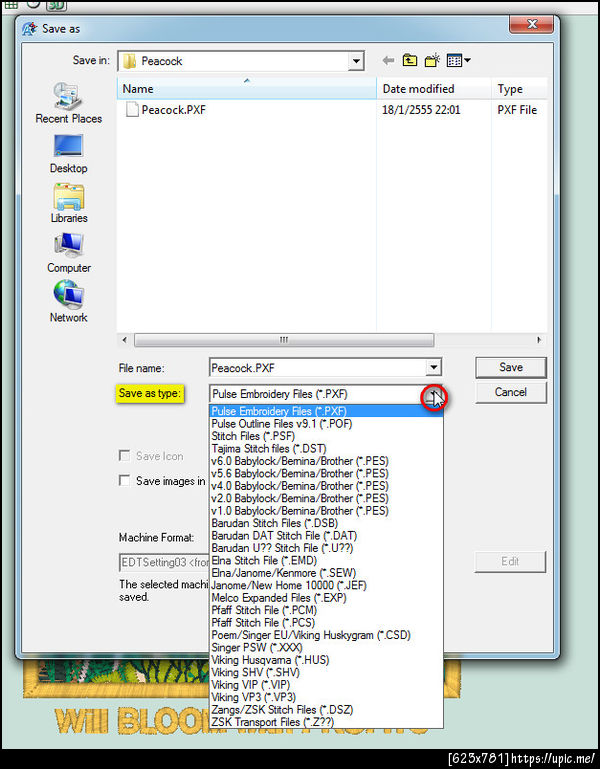Select Viking Husqvarna (*.HUS)
The width and height of the screenshot is (600, 769).
pyautogui.click(x=326, y=660)
